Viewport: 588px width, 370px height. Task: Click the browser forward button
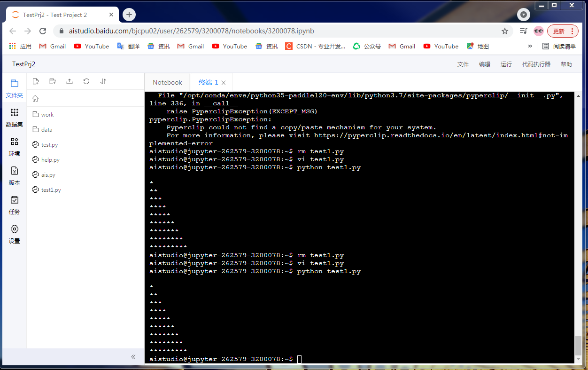tap(28, 31)
